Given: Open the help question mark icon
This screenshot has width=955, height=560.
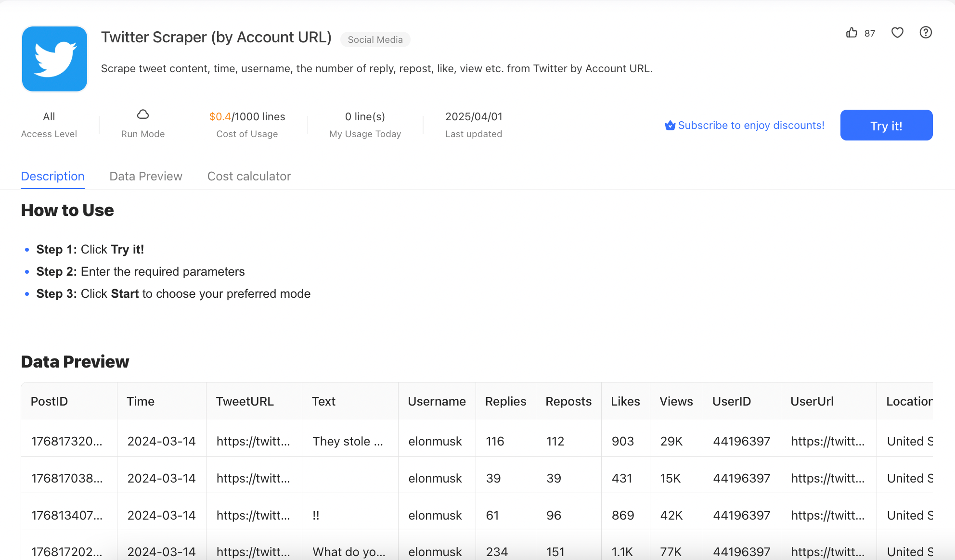Looking at the screenshot, I should tap(925, 33).
